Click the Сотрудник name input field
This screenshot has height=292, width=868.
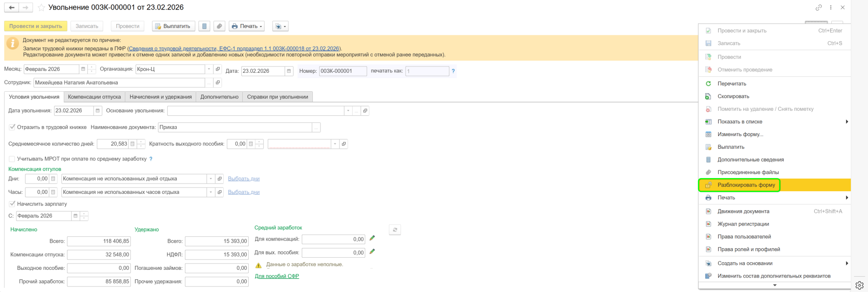[118, 83]
